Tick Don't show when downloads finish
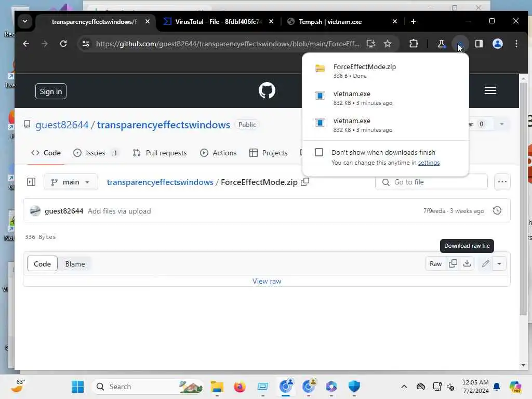Screen dimensions: 532x399 [x=319, y=152]
